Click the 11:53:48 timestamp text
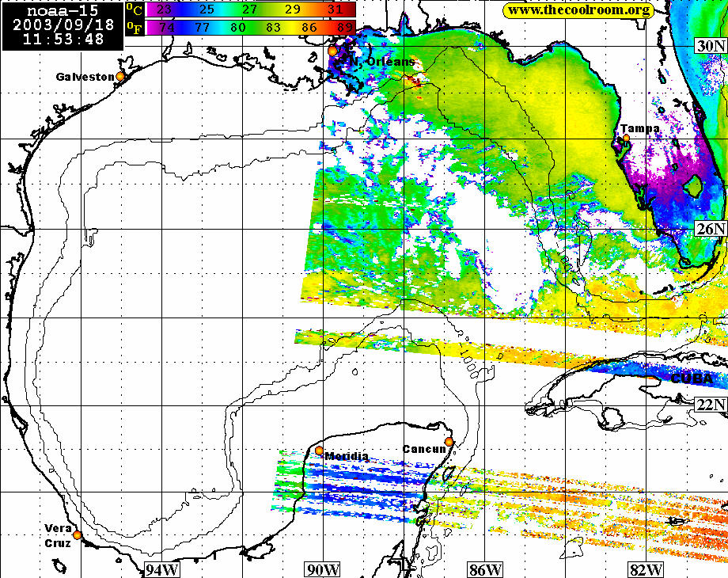The width and height of the screenshot is (728, 578). tap(63, 39)
